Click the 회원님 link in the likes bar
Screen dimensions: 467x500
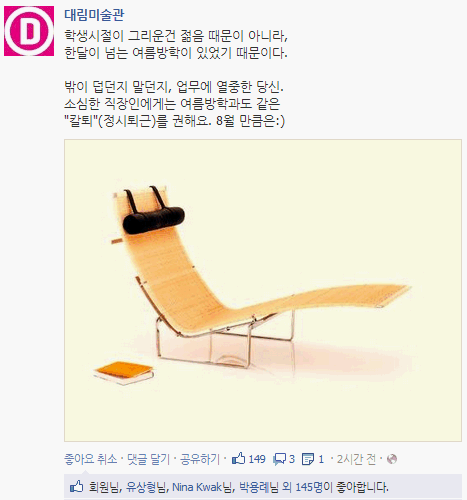click(x=104, y=487)
